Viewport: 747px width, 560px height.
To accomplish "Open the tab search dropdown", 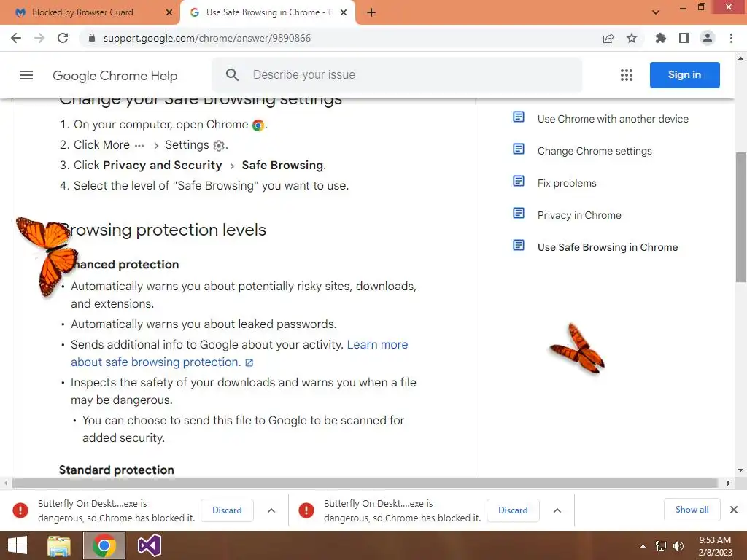I will click(656, 12).
